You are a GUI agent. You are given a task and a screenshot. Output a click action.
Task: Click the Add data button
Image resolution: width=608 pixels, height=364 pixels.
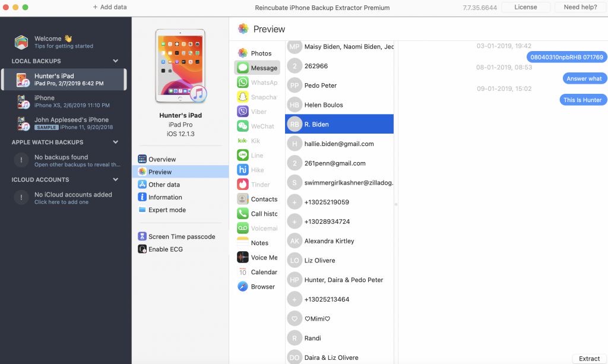[x=110, y=7]
